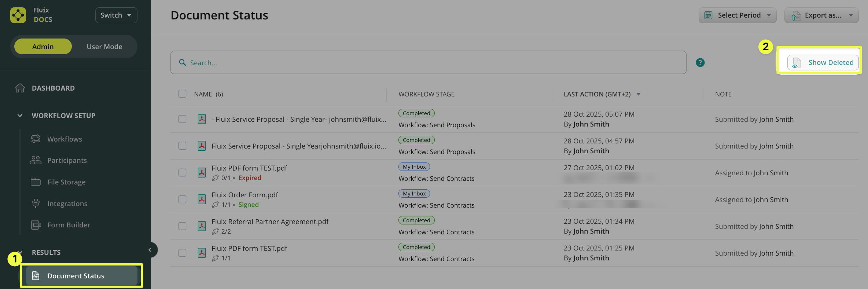Click the Dashboard home icon
Image resolution: width=868 pixels, height=289 pixels.
tap(20, 88)
